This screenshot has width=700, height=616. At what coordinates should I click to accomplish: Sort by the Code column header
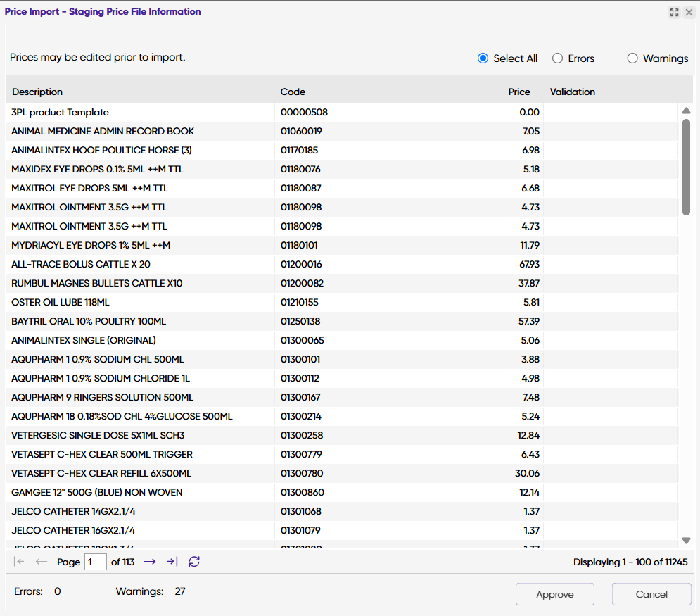click(293, 92)
